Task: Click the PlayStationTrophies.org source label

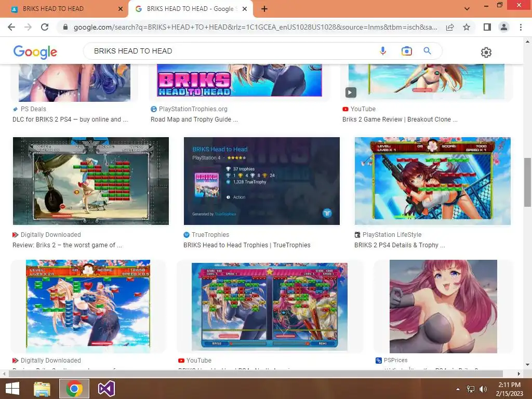Action: 193,109
